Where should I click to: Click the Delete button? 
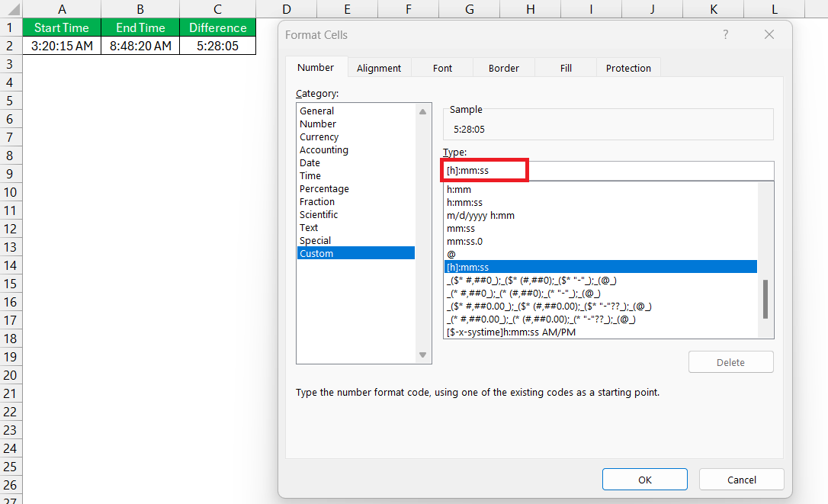pos(731,362)
